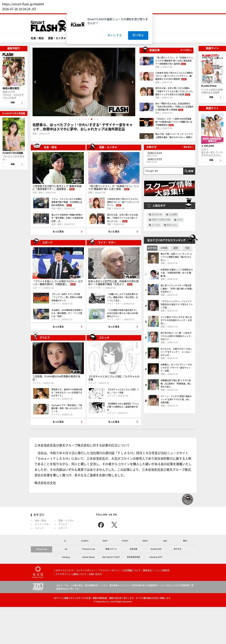This screenshot has width=226, height=644.
Task: Click the 三山凌輝 tag
Action: tap(171, 214)
